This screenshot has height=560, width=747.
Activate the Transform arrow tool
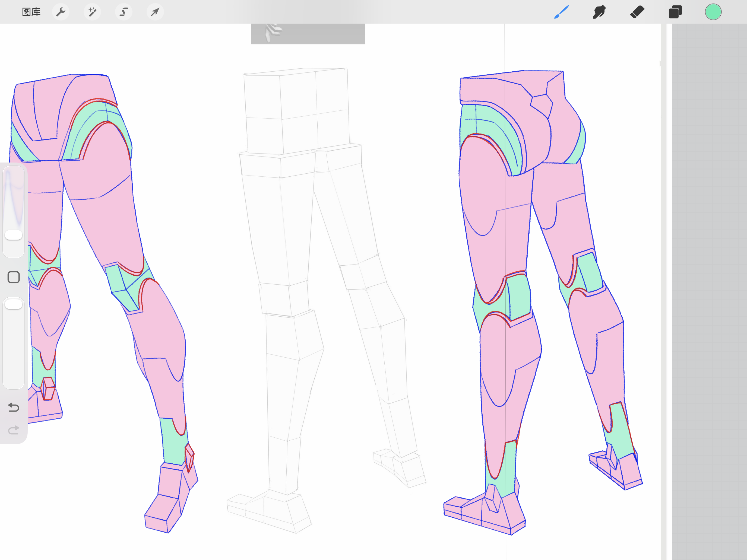coord(155,12)
